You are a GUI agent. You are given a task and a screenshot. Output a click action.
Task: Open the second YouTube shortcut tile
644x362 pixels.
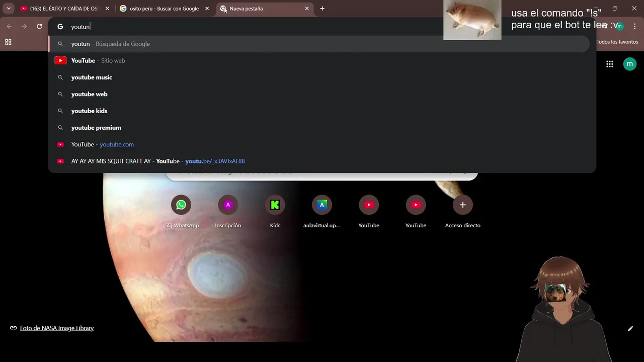click(416, 211)
